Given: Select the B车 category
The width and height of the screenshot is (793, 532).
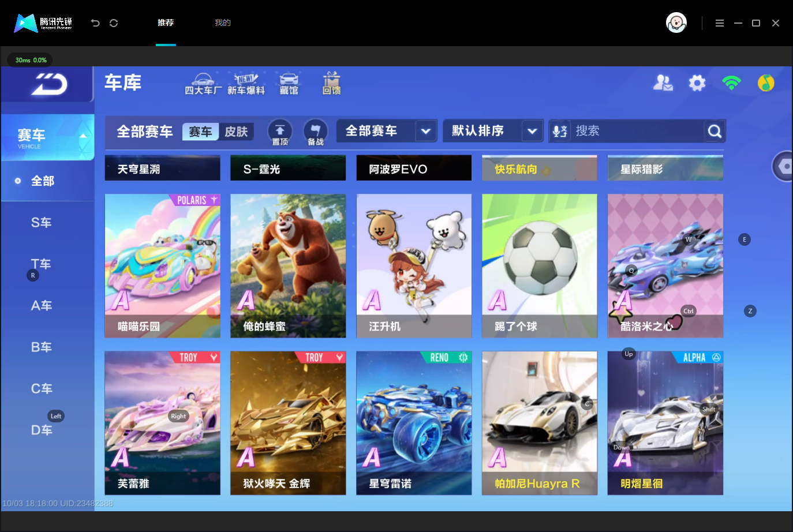Looking at the screenshot, I should [x=42, y=347].
